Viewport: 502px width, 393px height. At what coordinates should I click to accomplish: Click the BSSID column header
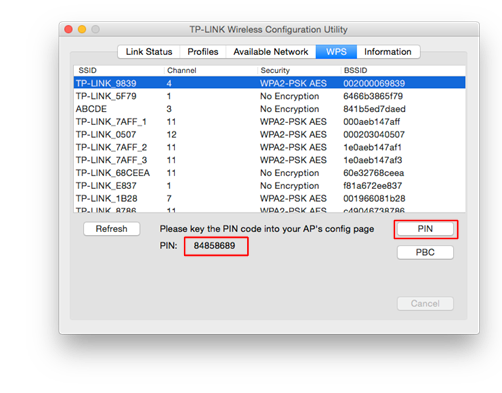pos(403,70)
